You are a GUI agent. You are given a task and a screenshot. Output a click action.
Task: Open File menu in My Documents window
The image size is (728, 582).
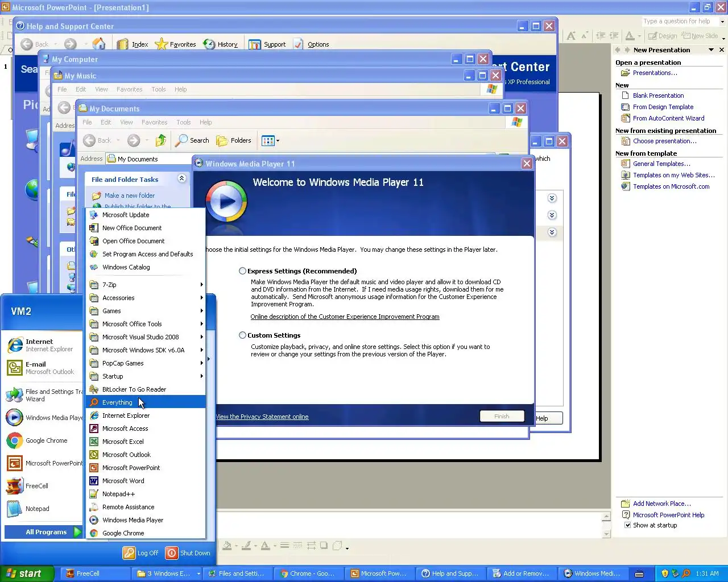[x=87, y=122]
